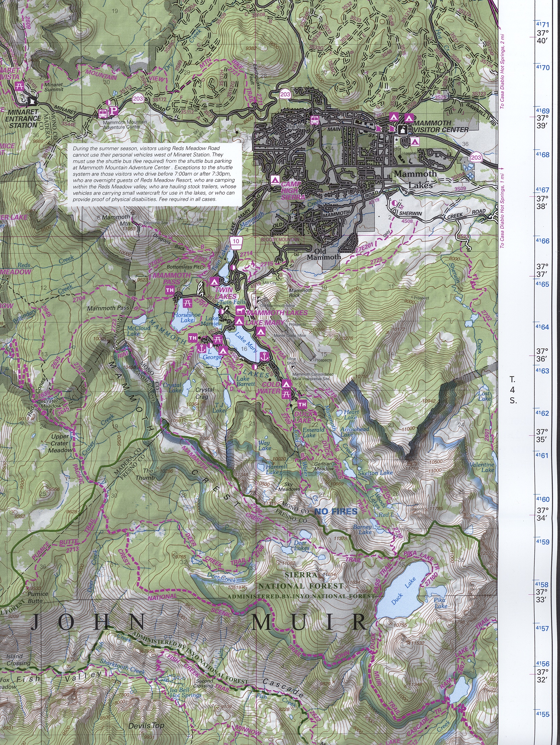Image resolution: width=560 pixels, height=745 pixels.
Task: Click the '4171' grid tick label
Action: click(x=542, y=25)
